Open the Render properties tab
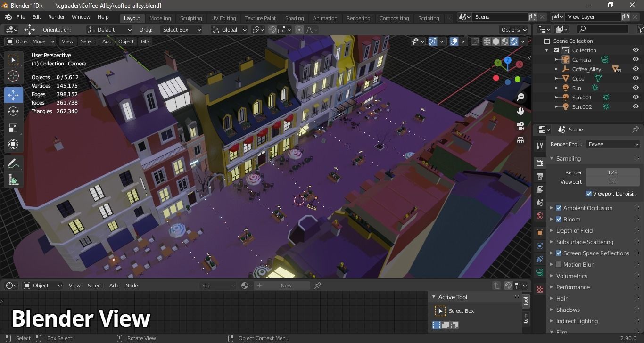The height and width of the screenshot is (343, 644). pyautogui.click(x=540, y=163)
